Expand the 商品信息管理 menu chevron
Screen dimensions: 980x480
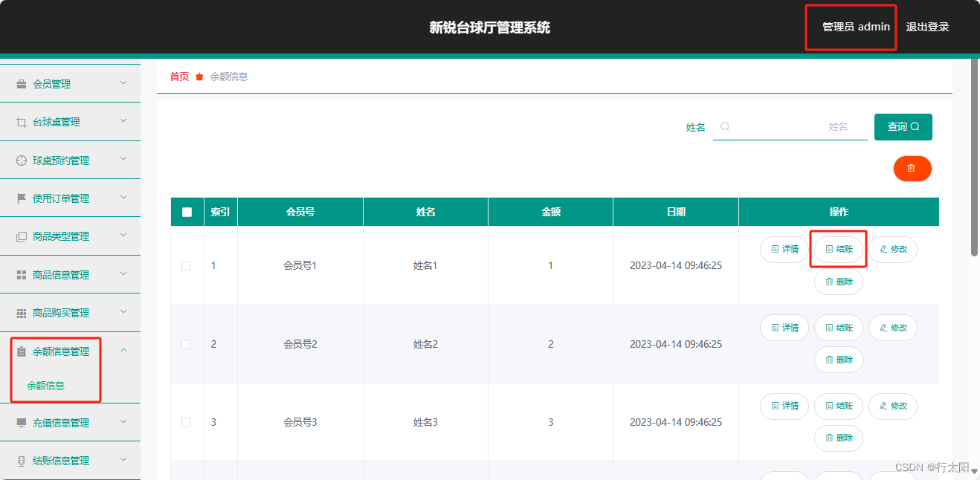(x=123, y=274)
